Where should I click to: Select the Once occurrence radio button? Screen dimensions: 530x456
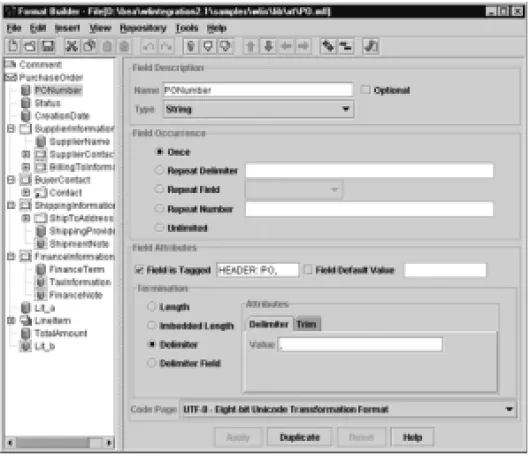click(x=159, y=152)
